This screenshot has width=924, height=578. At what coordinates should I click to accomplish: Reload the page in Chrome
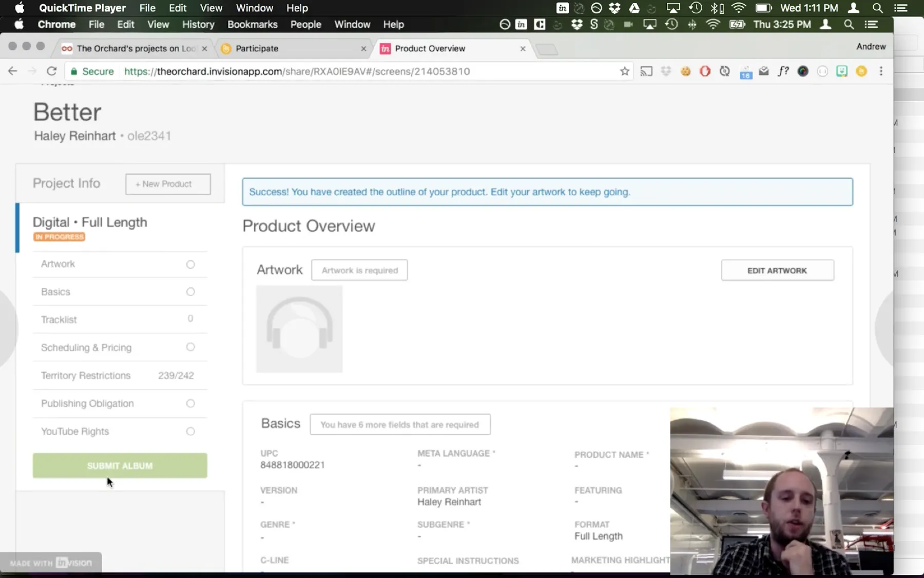click(x=51, y=71)
